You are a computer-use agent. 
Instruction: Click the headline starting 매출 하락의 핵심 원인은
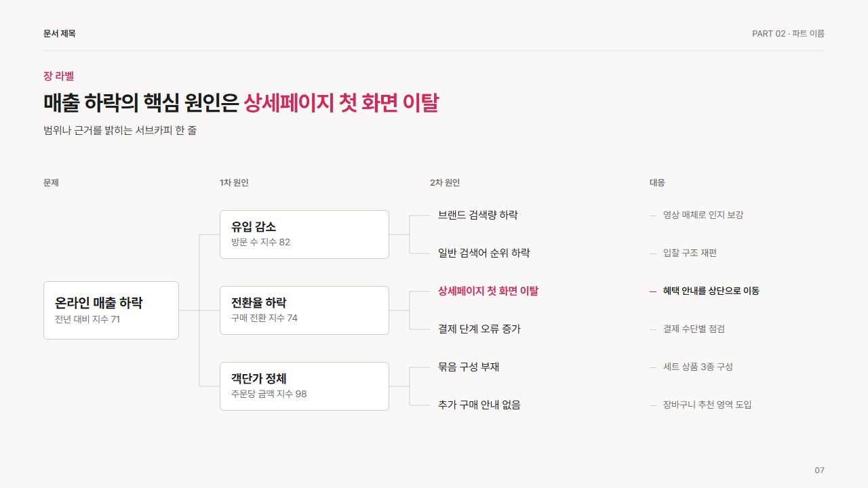(x=241, y=102)
